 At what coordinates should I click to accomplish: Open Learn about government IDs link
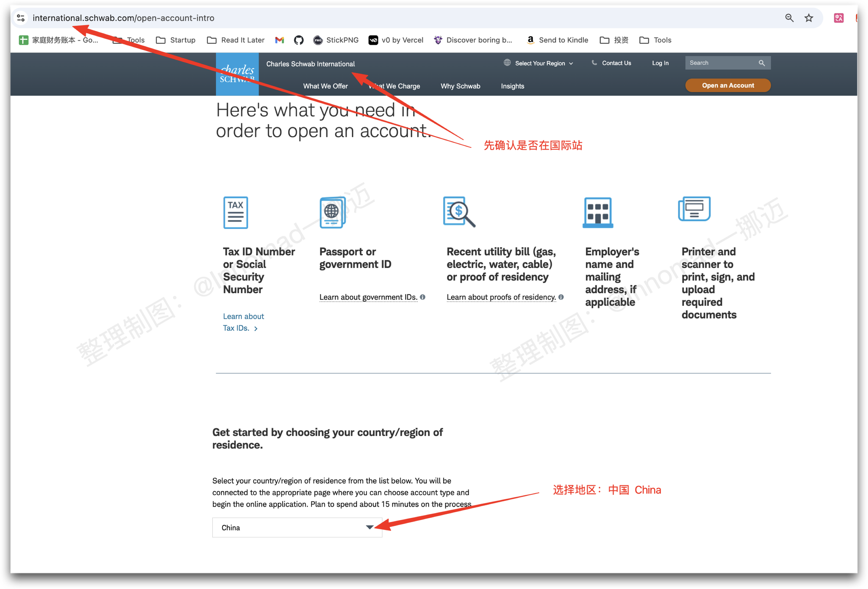point(368,297)
